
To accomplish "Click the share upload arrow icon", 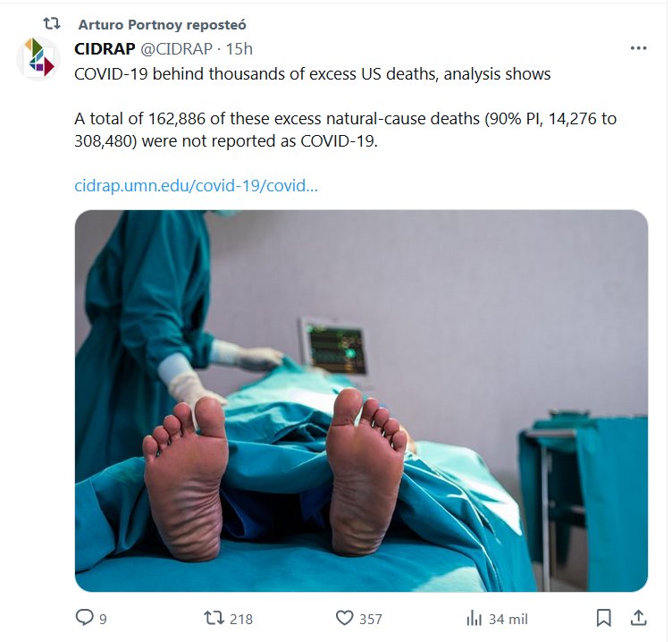I will [638, 618].
